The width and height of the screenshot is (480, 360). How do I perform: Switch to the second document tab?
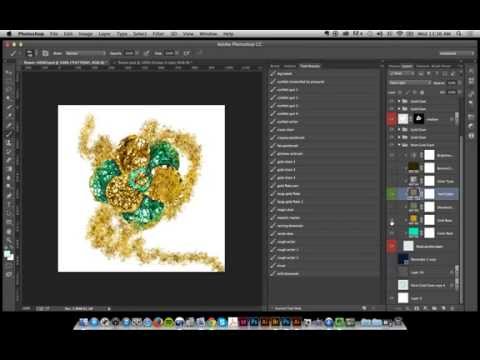pos(156,62)
